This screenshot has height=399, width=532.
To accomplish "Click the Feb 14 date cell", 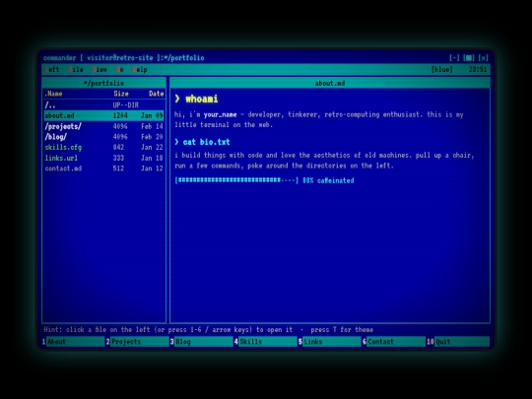I will click(x=152, y=126).
